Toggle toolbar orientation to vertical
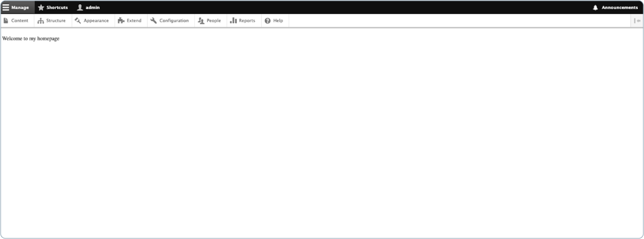 tap(637, 21)
